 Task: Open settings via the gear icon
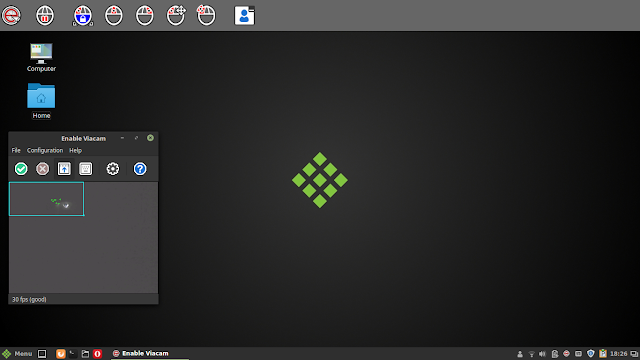[x=113, y=169]
